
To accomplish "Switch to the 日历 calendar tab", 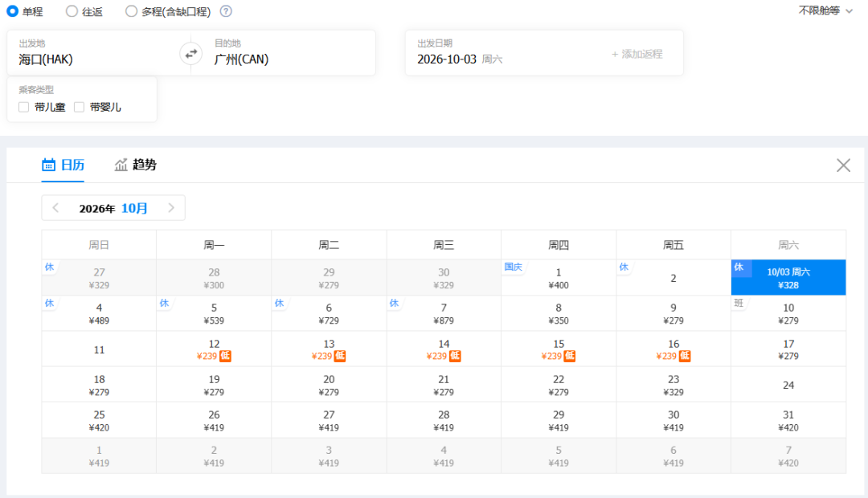I will [x=63, y=165].
